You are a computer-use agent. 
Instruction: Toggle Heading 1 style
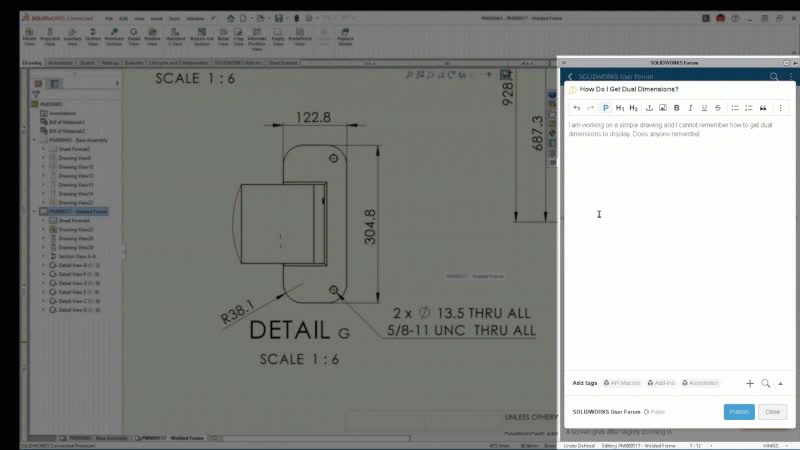point(619,108)
